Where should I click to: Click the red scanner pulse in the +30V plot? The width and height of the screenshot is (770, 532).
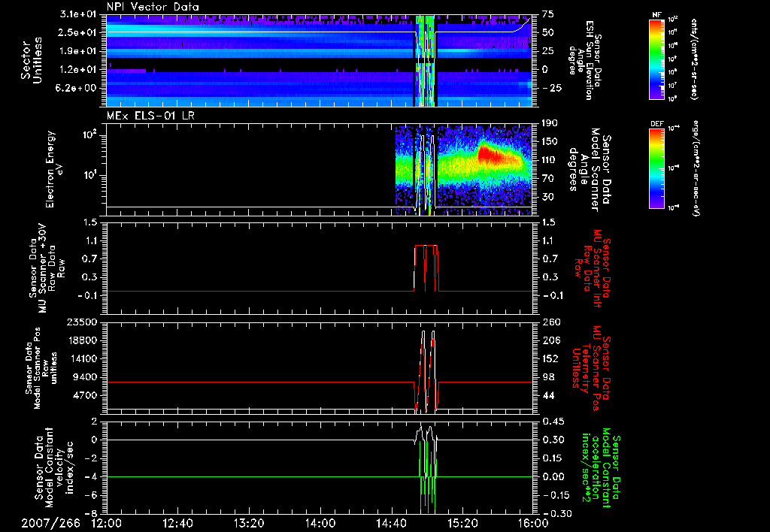[x=426, y=268]
